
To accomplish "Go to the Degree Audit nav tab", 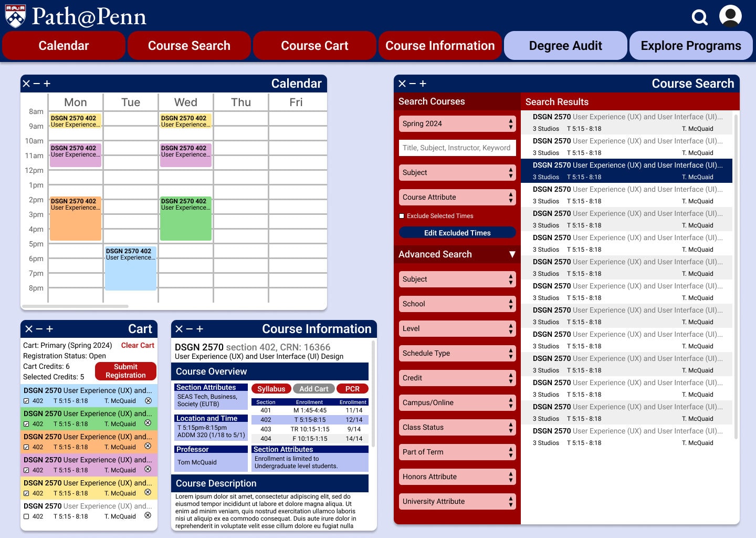I will (565, 46).
